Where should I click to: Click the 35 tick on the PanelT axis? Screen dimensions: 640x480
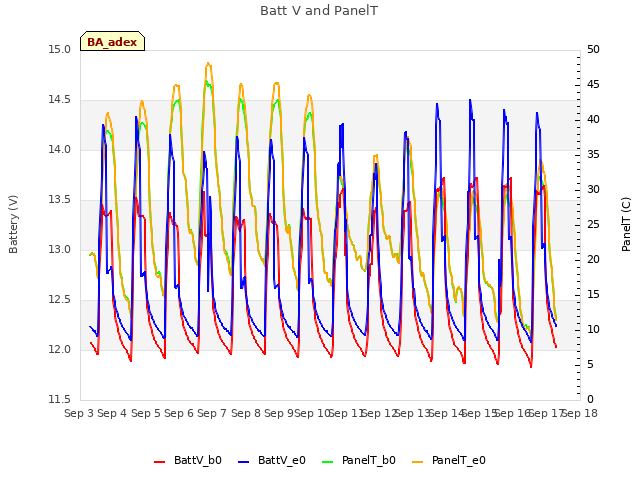coord(593,155)
